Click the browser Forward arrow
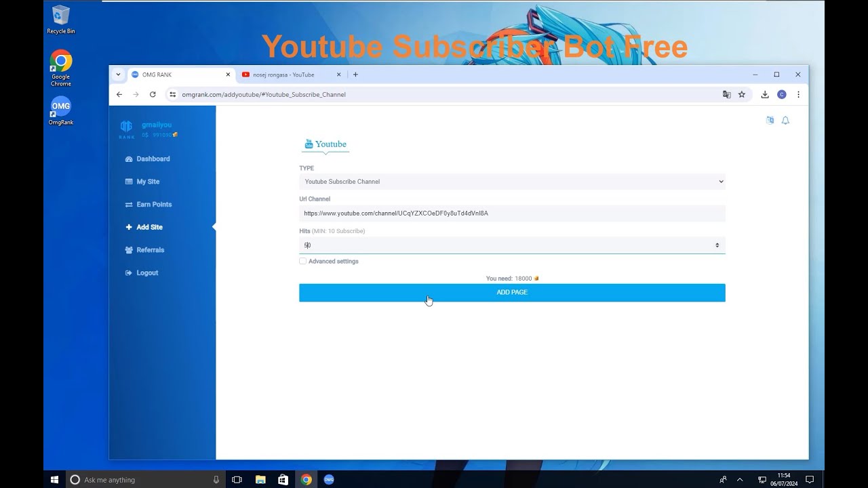The height and width of the screenshot is (488, 868). [136, 94]
